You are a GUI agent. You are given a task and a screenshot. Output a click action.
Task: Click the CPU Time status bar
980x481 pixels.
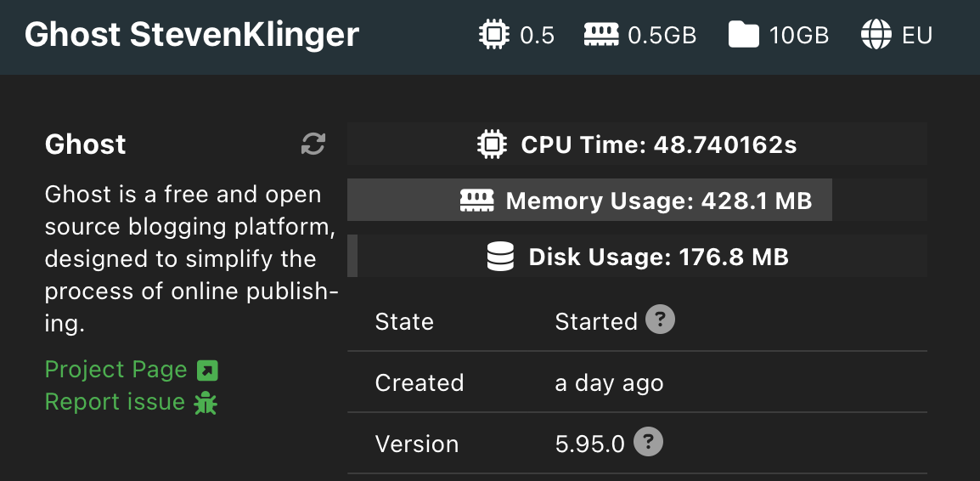tap(637, 144)
